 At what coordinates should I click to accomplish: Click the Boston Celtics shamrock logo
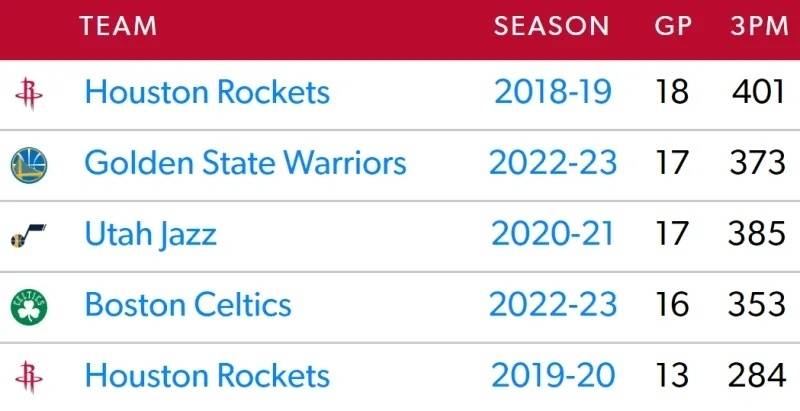29,306
